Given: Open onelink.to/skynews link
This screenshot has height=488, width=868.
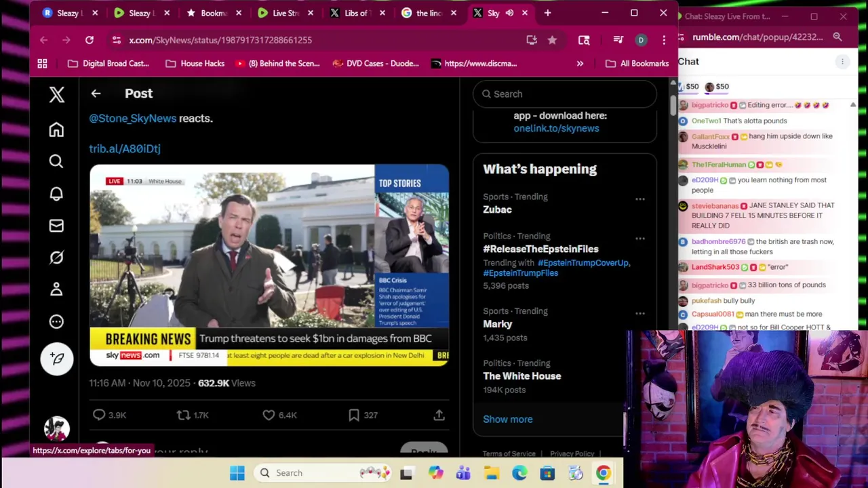Looking at the screenshot, I should click(x=556, y=128).
